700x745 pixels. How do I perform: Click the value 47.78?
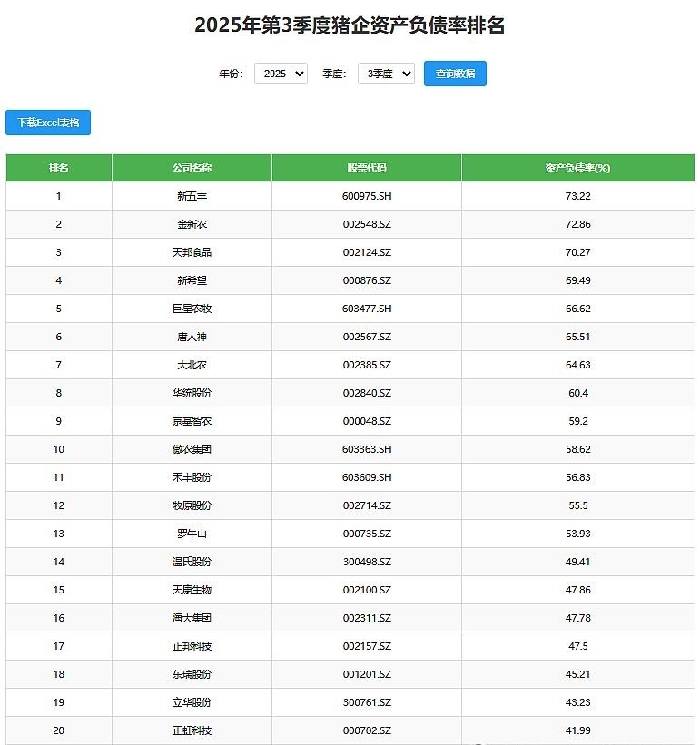577,618
